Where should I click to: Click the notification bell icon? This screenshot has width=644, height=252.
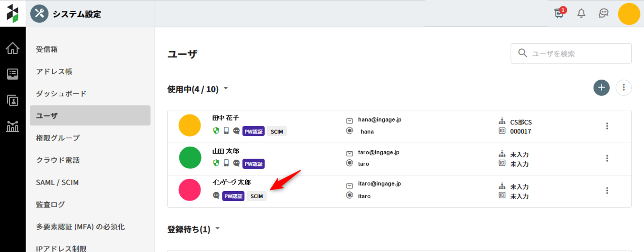[x=581, y=14]
